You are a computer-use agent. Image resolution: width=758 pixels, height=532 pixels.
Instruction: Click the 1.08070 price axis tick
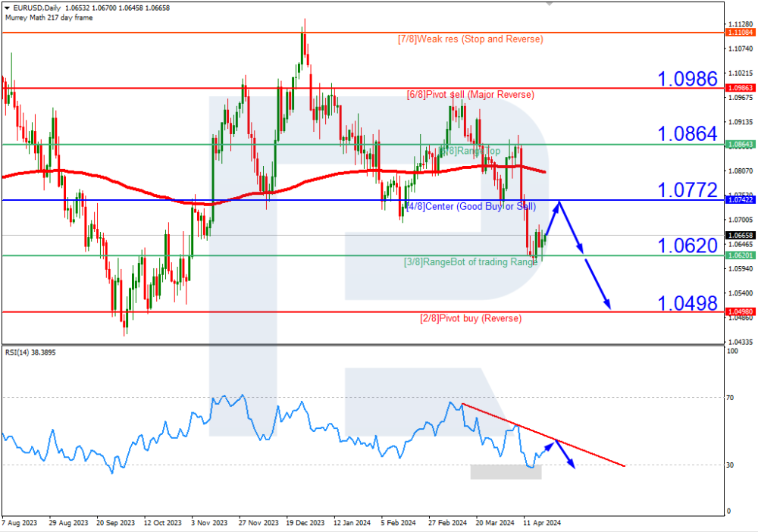(x=741, y=171)
